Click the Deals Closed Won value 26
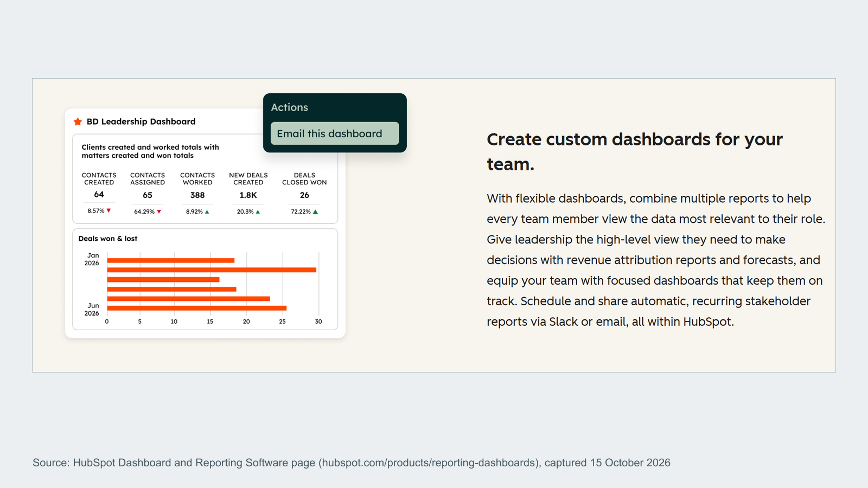The width and height of the screenshot is (868, 488). 304,195
